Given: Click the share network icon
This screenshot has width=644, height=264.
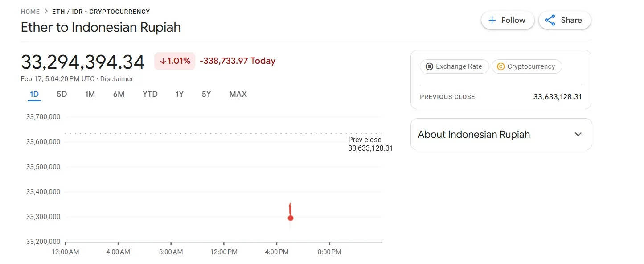Looking at the screenshot, I should click(x=550, y=20).
